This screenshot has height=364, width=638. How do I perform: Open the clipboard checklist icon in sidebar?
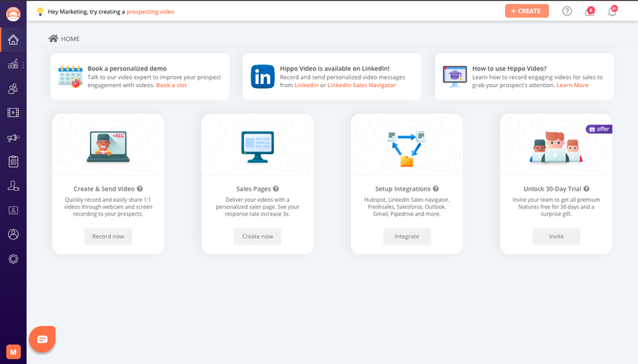coord(13,161)
